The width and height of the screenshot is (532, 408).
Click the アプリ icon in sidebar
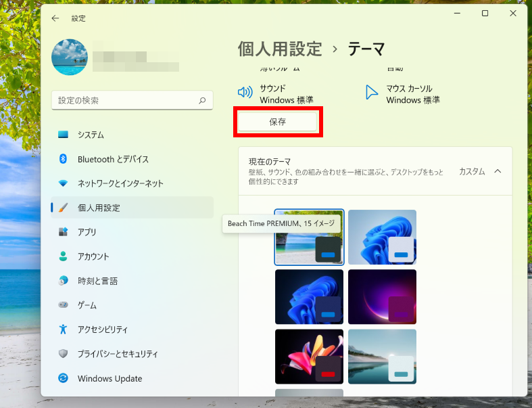point(63,232)
